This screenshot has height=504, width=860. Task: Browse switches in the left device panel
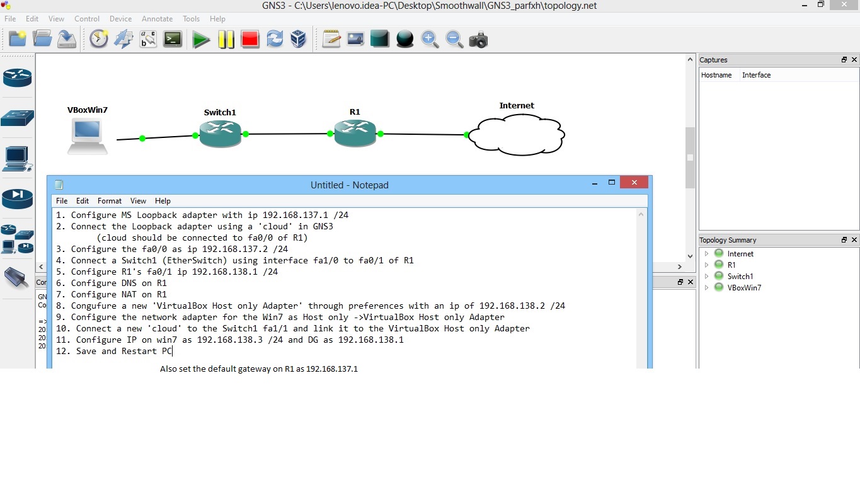pos(17,118)
